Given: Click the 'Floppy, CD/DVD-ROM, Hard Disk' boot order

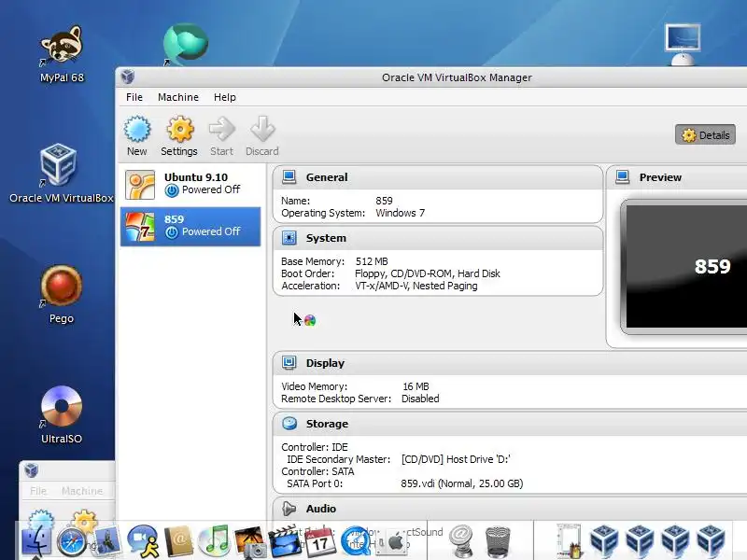Looking at the screenshot, I should [x=428, y=273].
